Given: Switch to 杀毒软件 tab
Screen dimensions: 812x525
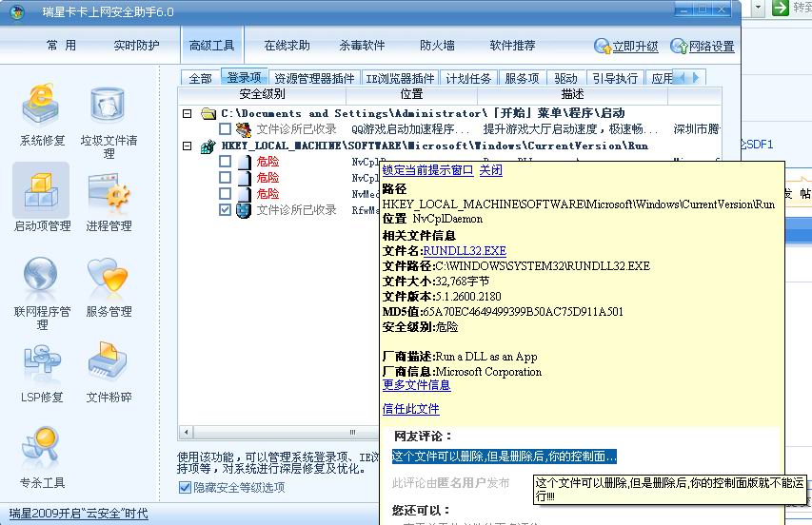Looking at the screenshot, I should click(362, 46).
